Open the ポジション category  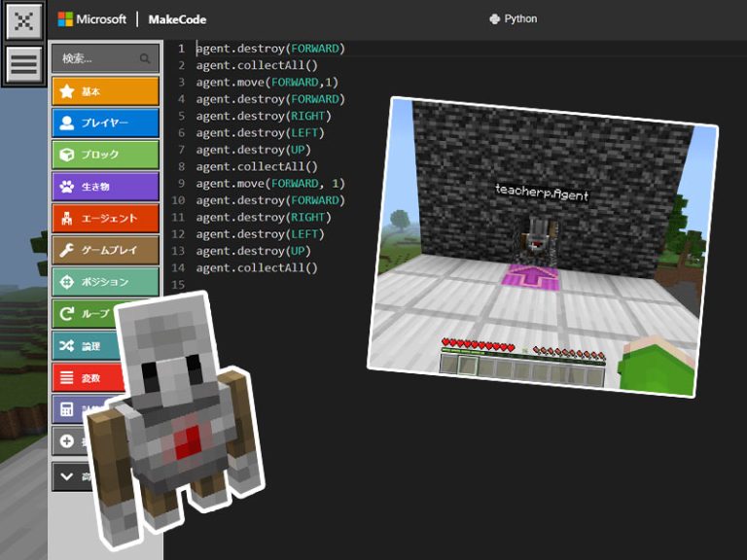tap(104, 282)
